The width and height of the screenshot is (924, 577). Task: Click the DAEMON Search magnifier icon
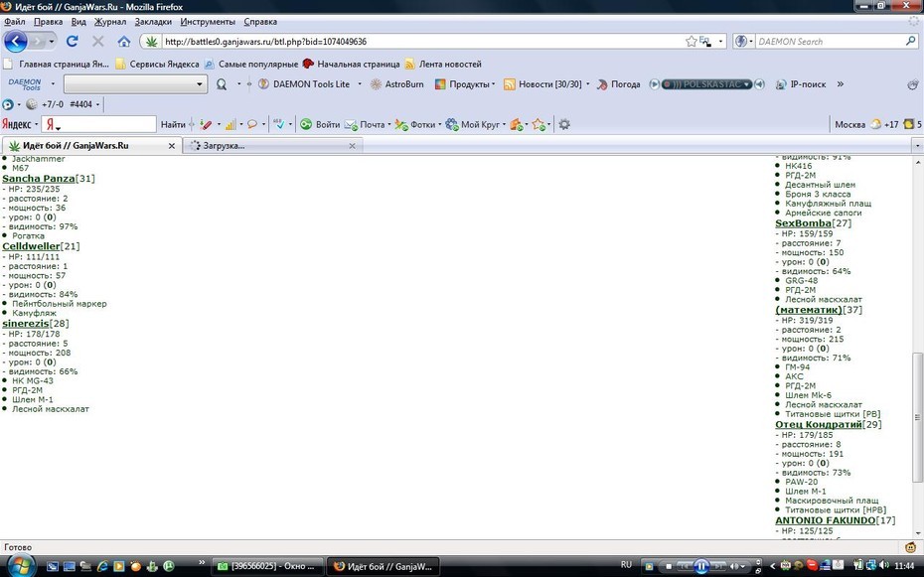pos(911,42)
